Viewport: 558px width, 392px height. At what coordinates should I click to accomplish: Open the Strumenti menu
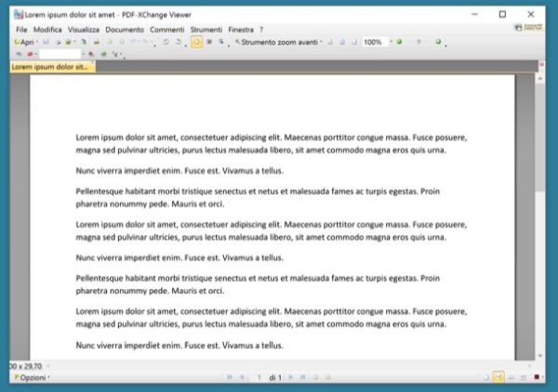point(206,30)
